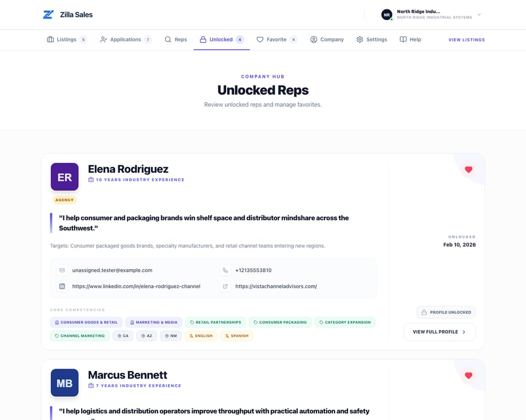Click the Retail Partnerships tag
This screenshot has width=526, height=420.
(x=215, y=322)
